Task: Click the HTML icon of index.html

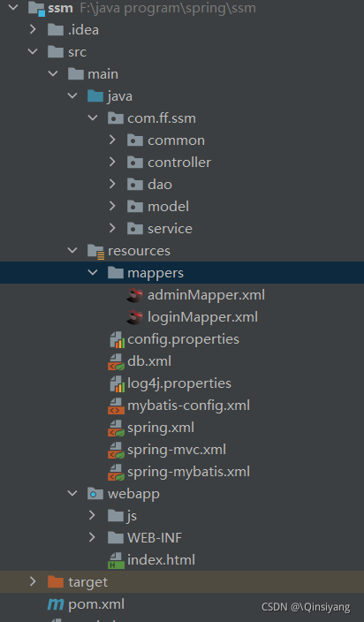Action: click(x=116, y=560)
